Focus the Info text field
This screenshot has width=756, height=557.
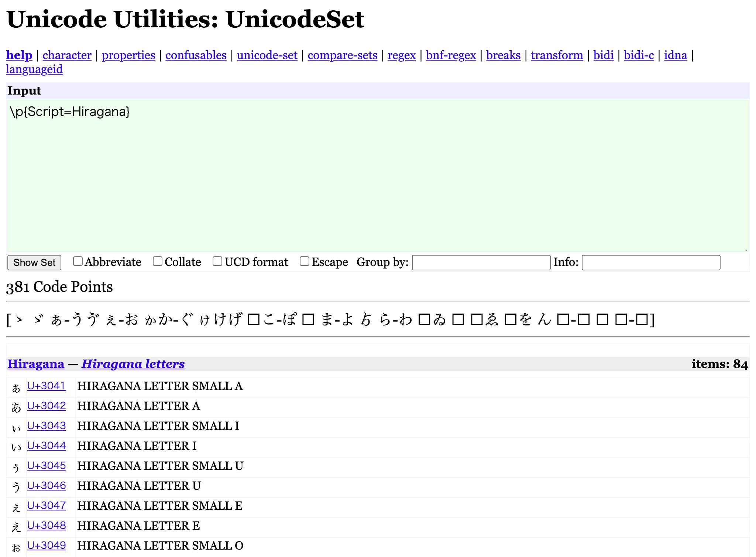651,263
